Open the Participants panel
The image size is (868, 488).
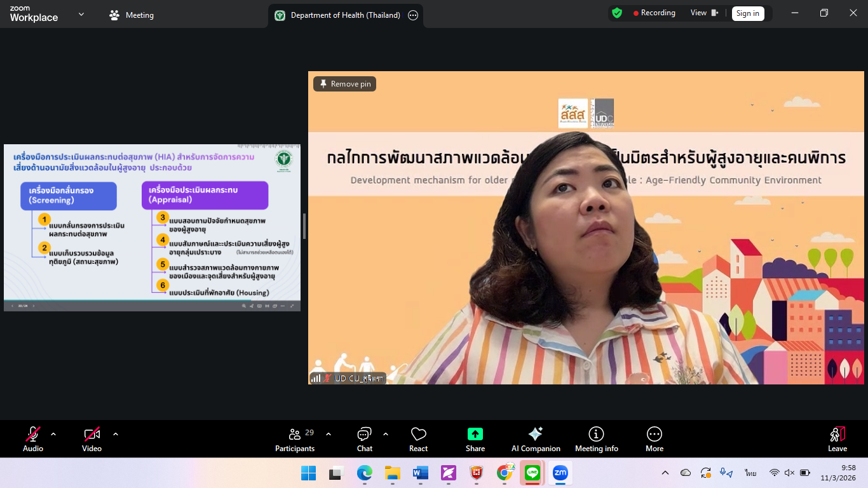point(295,439)
